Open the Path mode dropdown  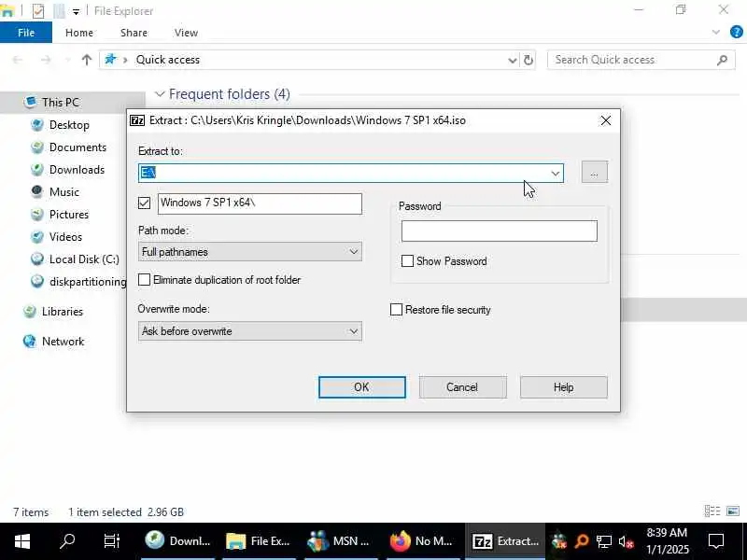(250, 252)
